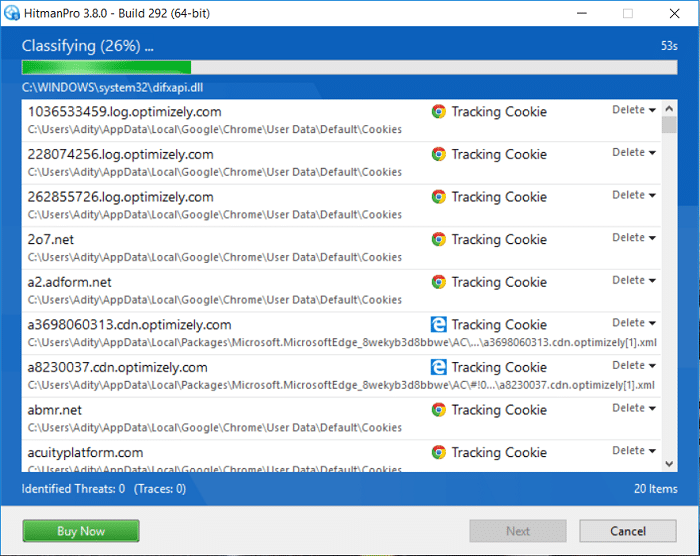Click Edge icon for a8230037.cdn.optimizely.com row
The image size is (700, 556).
click(438, 367)
